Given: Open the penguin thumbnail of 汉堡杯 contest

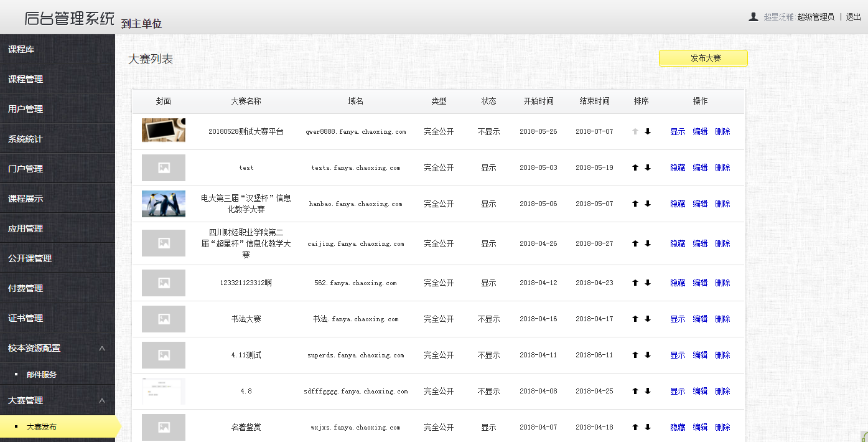Looking at the screenshot, I should tap(163, 204).
